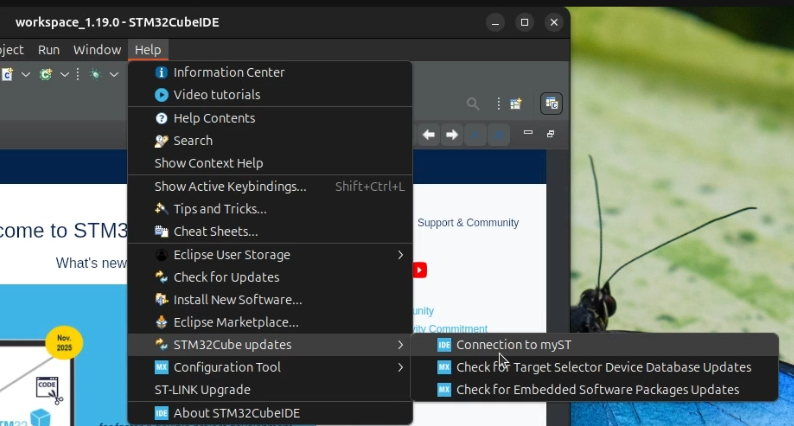Viewport: 794px width, 426px height.
Task: Click the toolbar search magnifier icon
Action: click(x=472, y=104)
